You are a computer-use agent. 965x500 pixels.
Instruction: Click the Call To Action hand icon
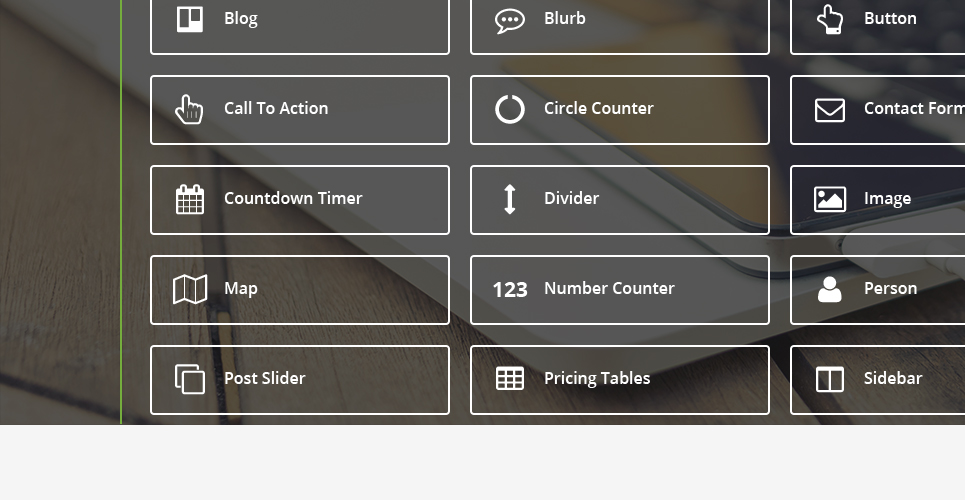[189, 110]
